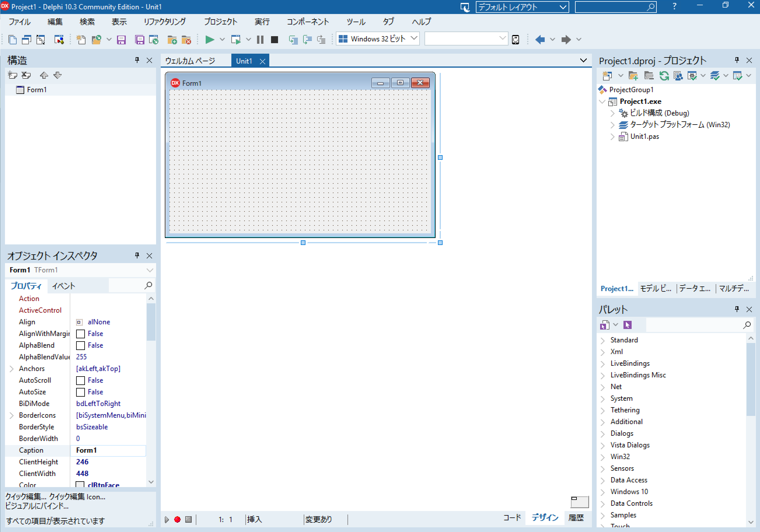The height and width of the screenshot is (532, 760).
Task: Open the コンポーネント menu
Action: coord(308,22)
